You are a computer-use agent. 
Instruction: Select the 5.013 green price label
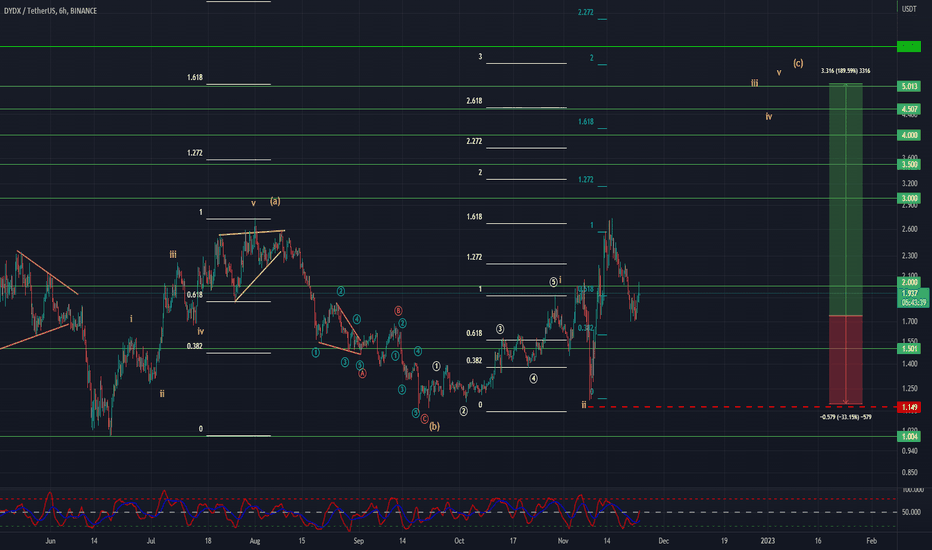pos(909,86)
